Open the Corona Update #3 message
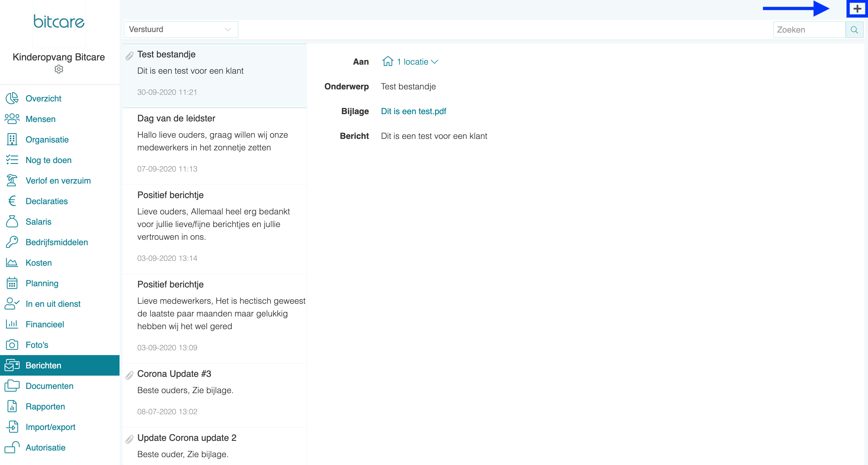Screen dimensions: 868x465 click(x=215, y=395)
